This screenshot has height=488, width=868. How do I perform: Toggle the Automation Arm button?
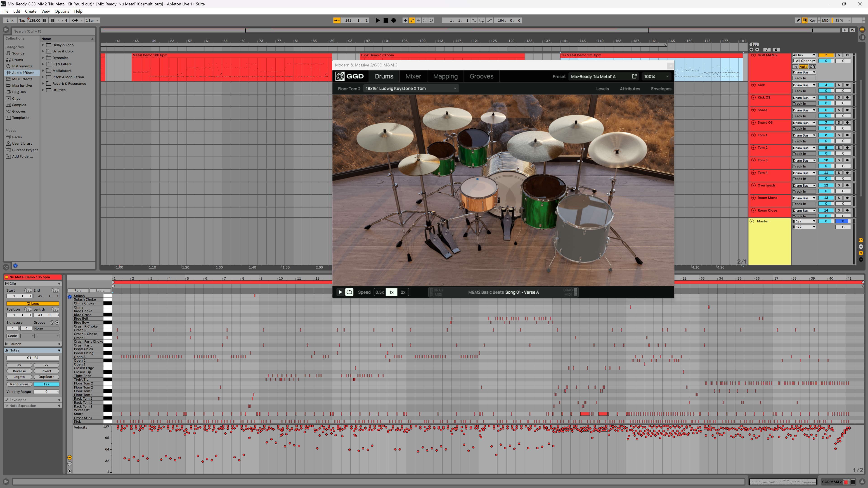(x=412, y=21)
